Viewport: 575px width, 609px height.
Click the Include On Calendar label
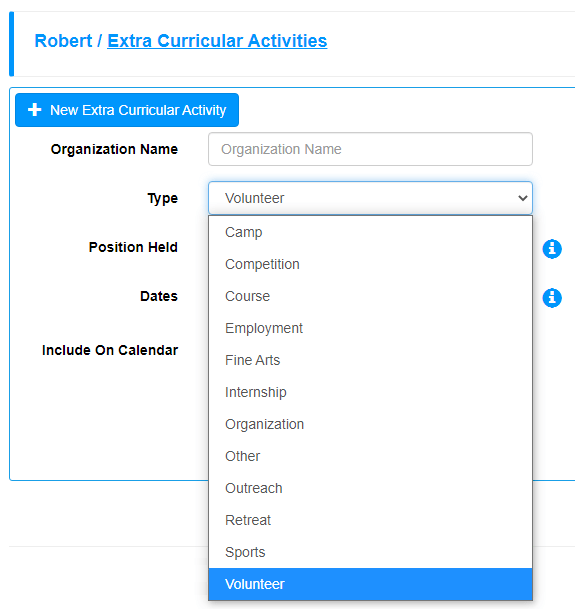(110, 350)
